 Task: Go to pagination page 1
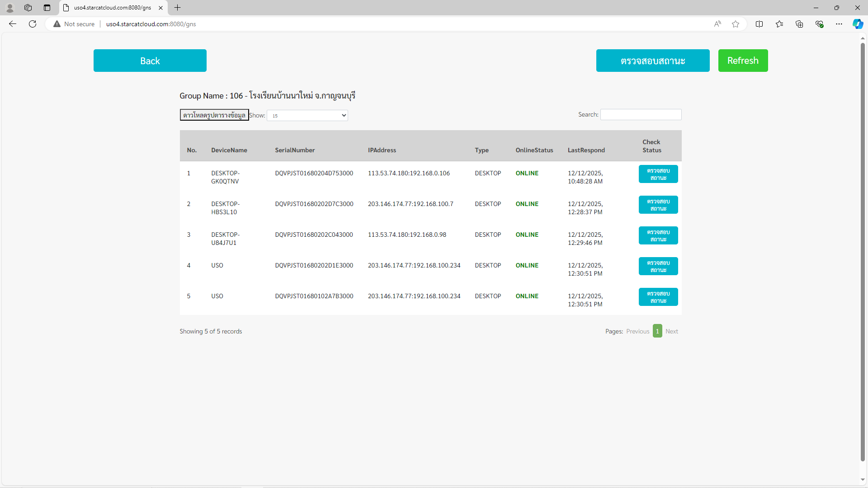click(x=657, y=331)
